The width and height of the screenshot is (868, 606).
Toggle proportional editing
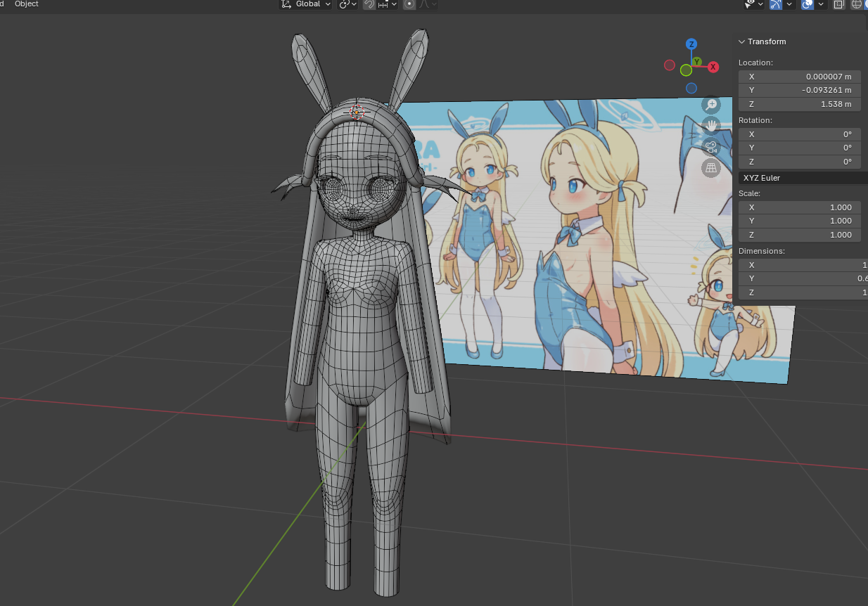pyautogui.click(x=409, y=4)
